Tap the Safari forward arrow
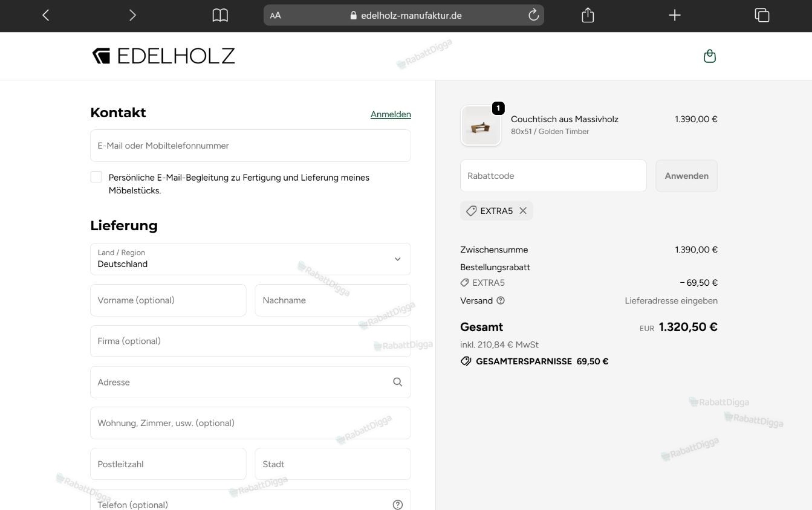The width and height of the screenshot is (812, 510). [x=132, y=16]
